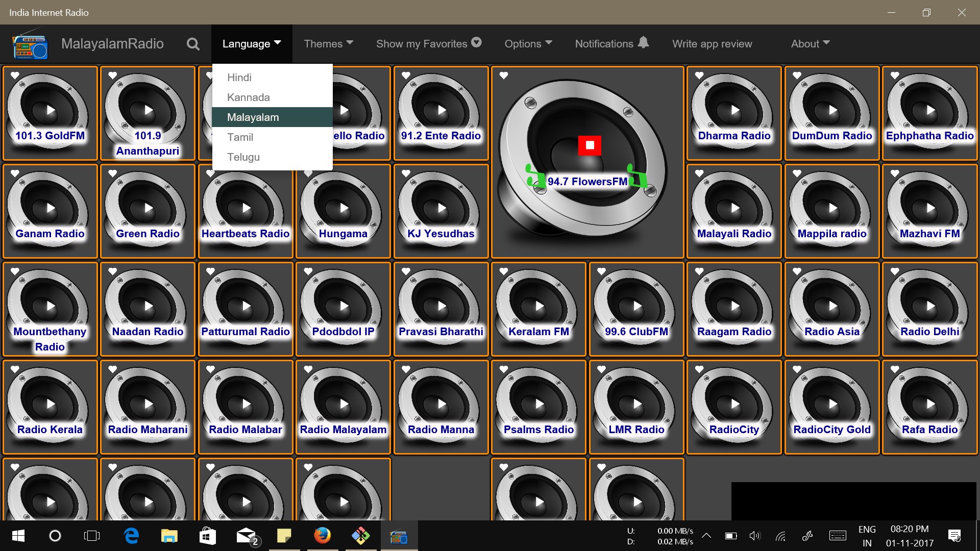Mark 99.6 ClubFM as favorite
The image size is (980, 551).
[x=601, y=271]
